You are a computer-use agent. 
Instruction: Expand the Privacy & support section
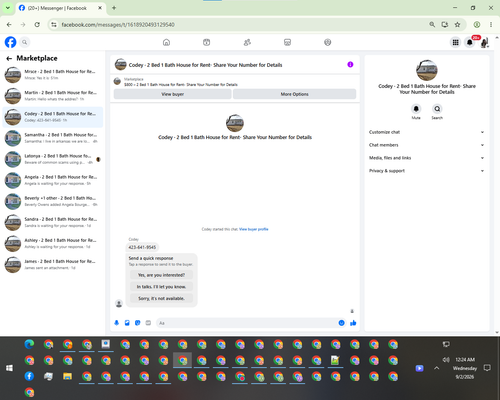[x=427, y=171]
